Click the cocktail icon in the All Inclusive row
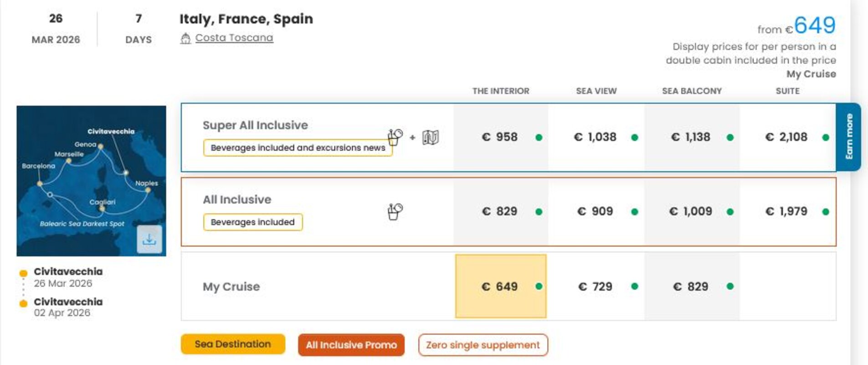Viewport: 868px width, 365px height. [x=395, y=211]
